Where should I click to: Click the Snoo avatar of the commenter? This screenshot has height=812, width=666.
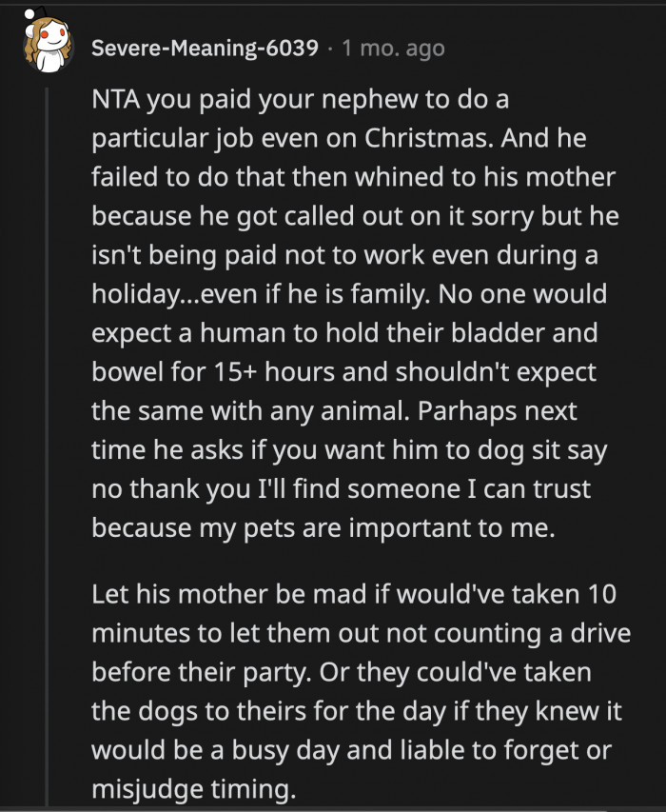click(x=49, y=43)
